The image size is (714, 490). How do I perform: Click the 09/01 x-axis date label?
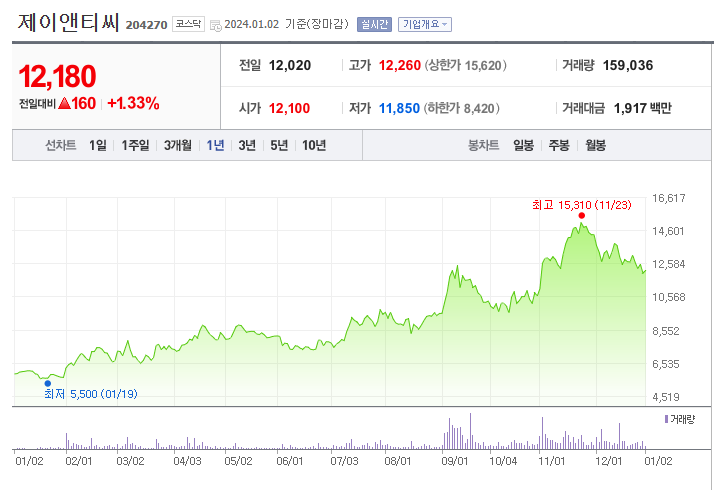454,461
